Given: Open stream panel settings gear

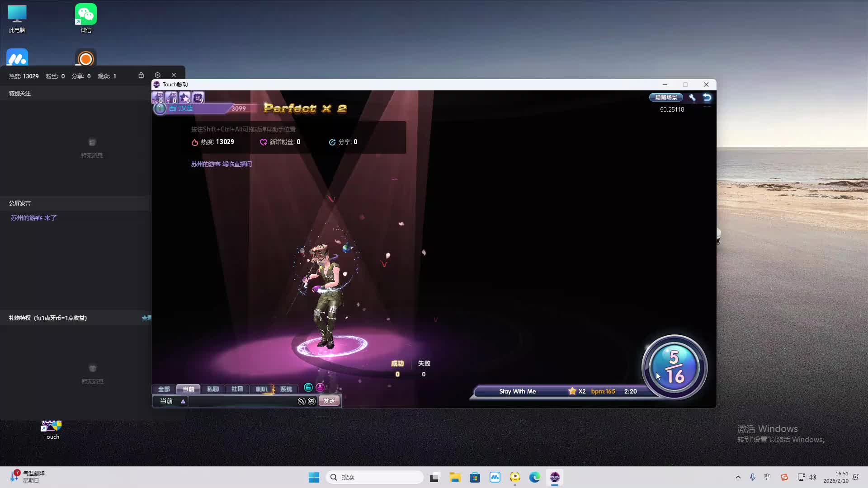Looking at the screenshot, I should click(157, 75).
